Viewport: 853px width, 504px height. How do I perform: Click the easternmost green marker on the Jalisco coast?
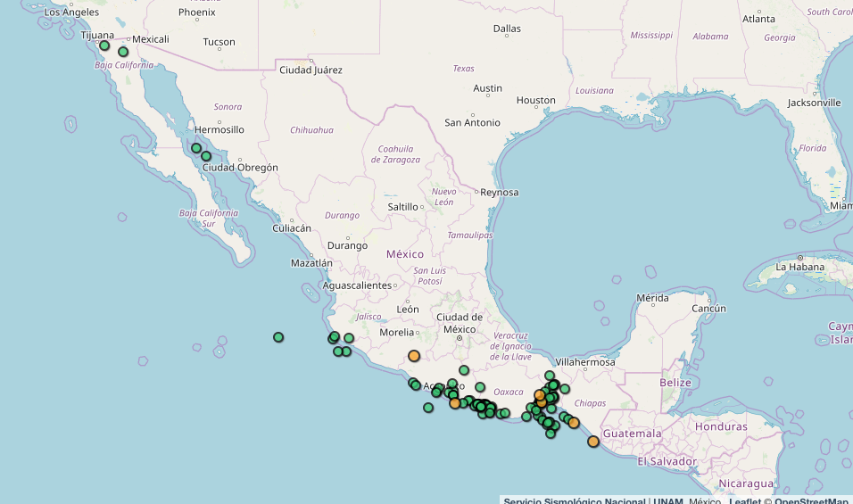click(349, 338)
